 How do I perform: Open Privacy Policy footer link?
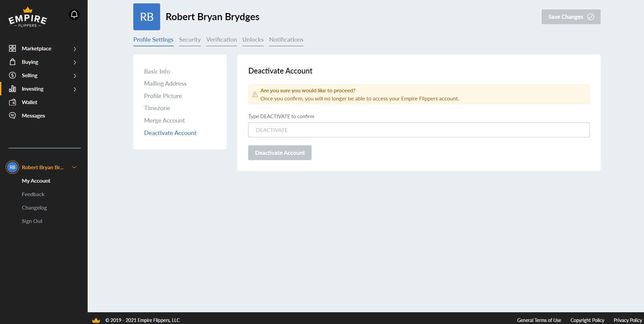click(628, 320)
